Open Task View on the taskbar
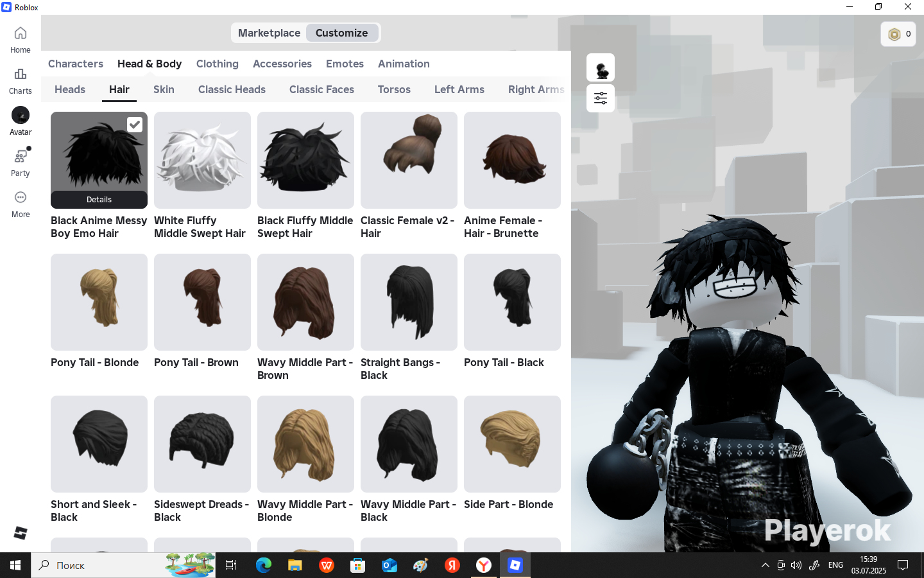 pyautogui.click(x=231, y=565)
